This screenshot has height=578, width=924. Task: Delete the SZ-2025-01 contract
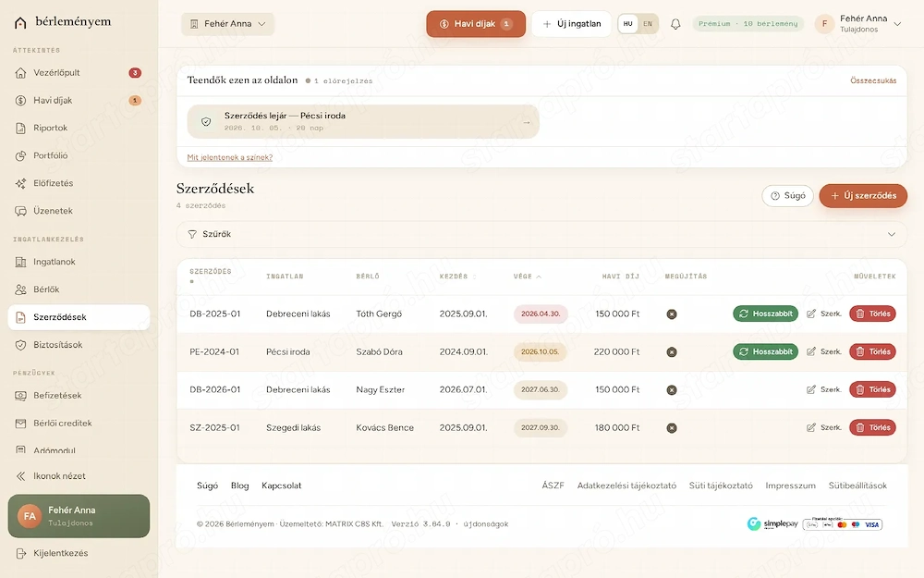click(872, 427)
